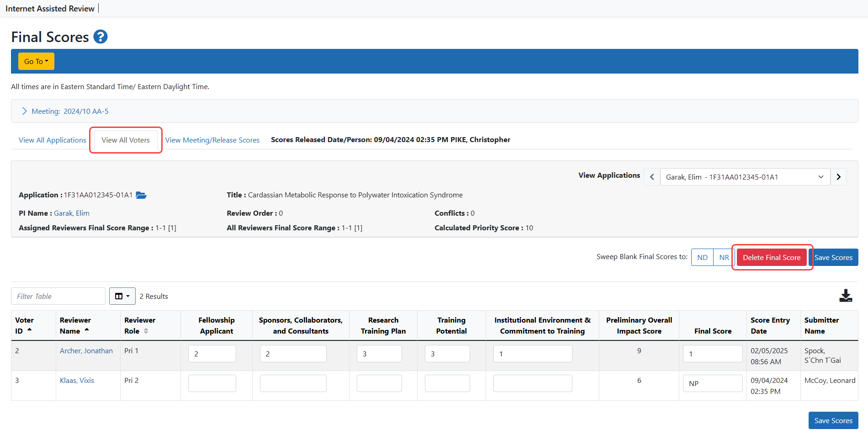The image size is (868, 435).
Task: Open View Applications select box
Action: click(x=745, y=177)
